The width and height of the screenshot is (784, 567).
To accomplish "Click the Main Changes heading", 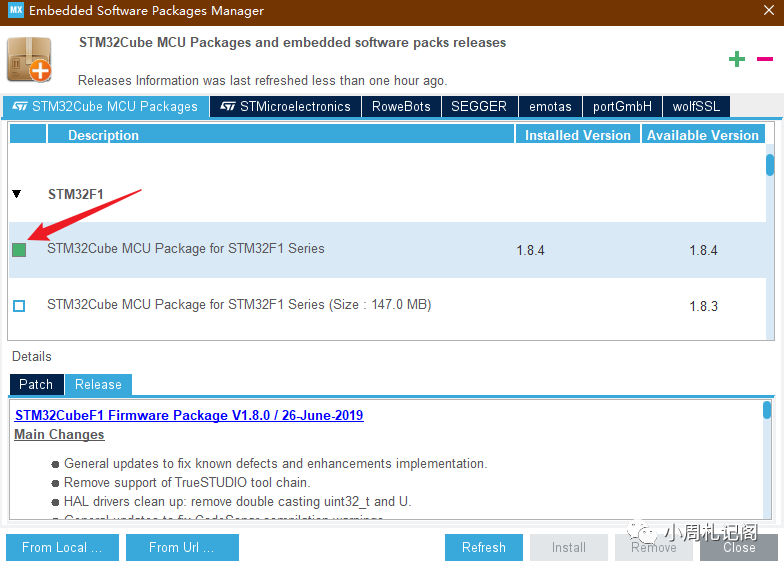I will point(59,434).
